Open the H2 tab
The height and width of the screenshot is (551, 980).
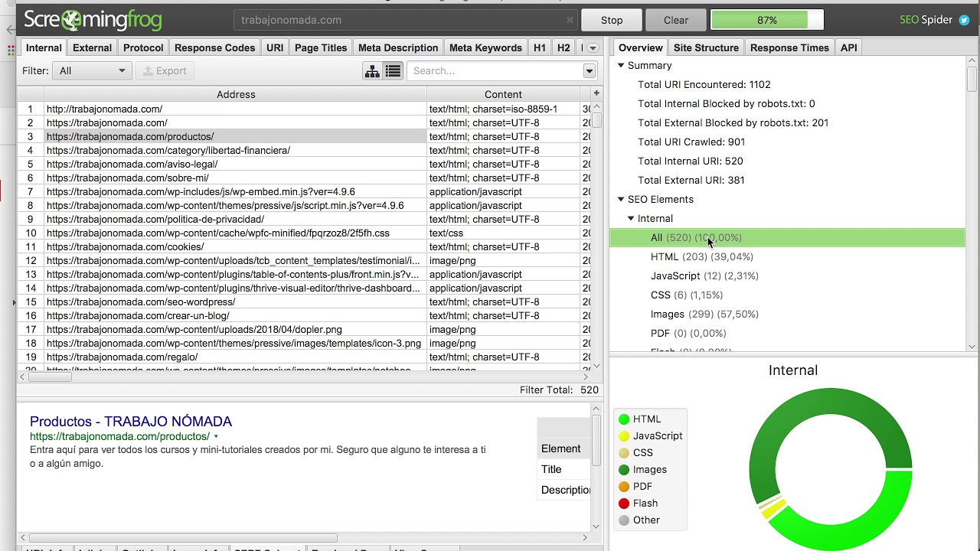click(x=563, y=47)
